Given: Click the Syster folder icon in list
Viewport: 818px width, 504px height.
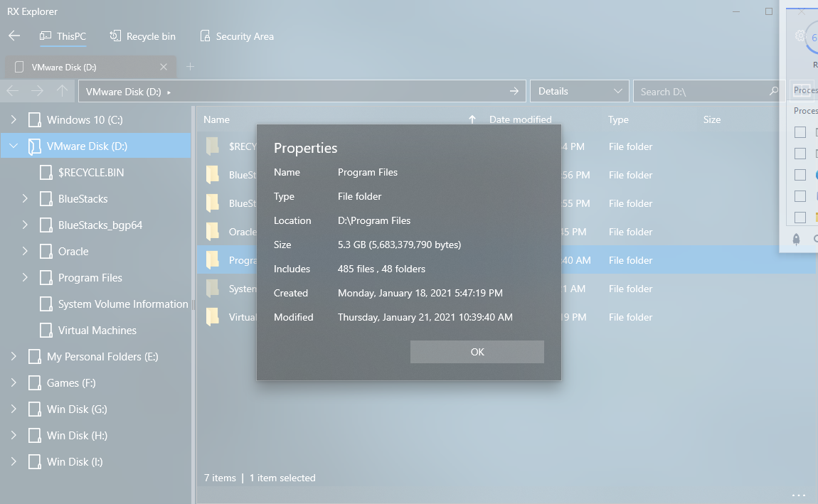Looking at the screenshot, I should (x=213, y=288).
